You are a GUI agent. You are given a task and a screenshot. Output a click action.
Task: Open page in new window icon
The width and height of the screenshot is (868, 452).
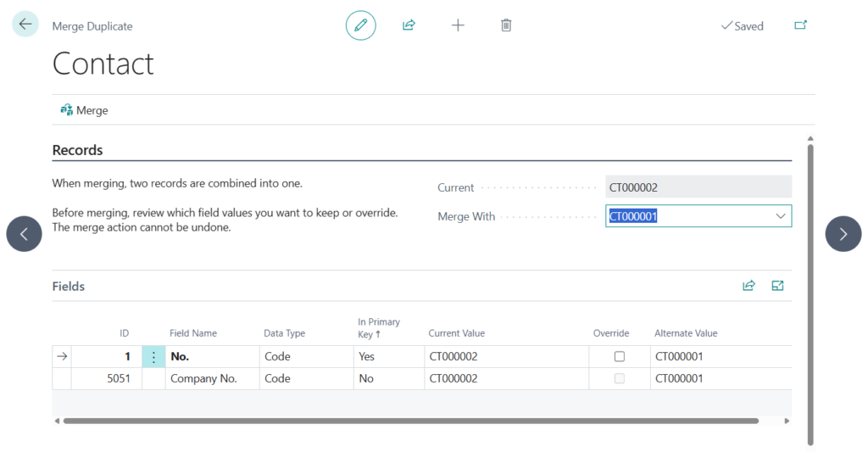[800, 25]
